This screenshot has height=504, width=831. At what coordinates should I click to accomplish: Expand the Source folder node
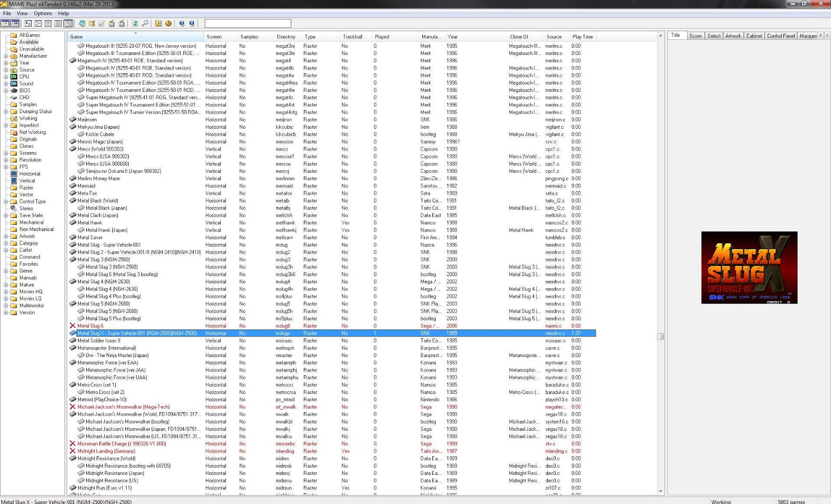point(6,70)
